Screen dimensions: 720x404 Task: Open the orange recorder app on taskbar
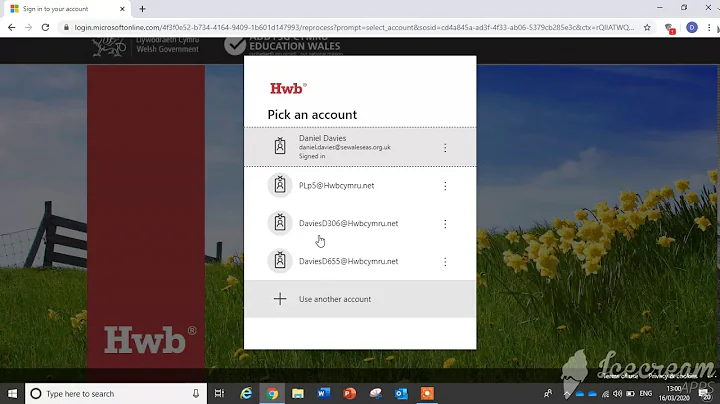[427, 393]
